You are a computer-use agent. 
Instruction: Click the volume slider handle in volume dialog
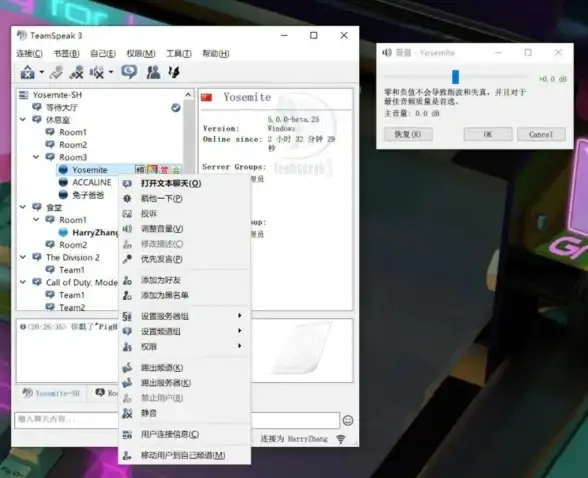(455, 77)
